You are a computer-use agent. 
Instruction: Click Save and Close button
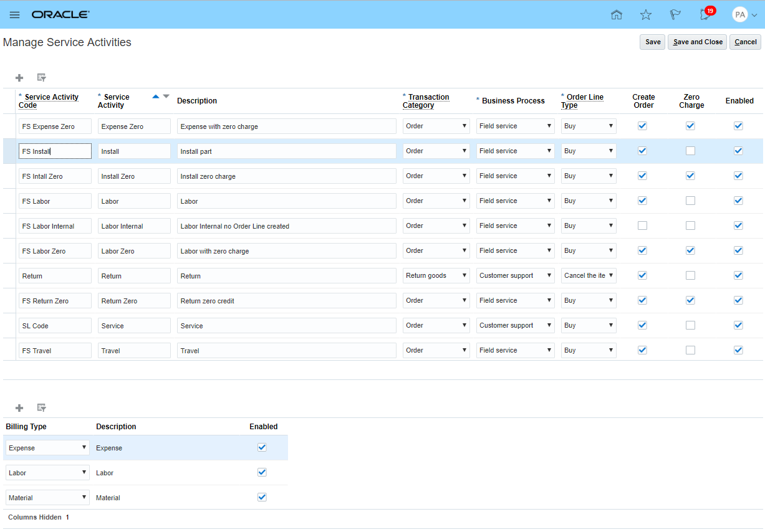(x=697, y=42)
